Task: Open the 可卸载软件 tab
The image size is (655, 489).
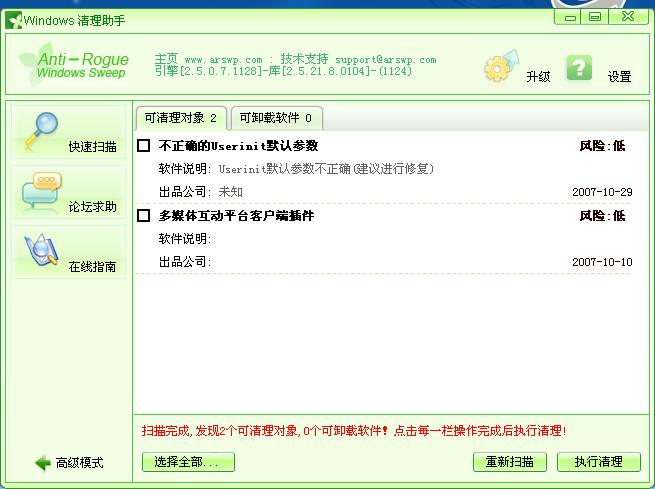Action: [x=276, y=118]
